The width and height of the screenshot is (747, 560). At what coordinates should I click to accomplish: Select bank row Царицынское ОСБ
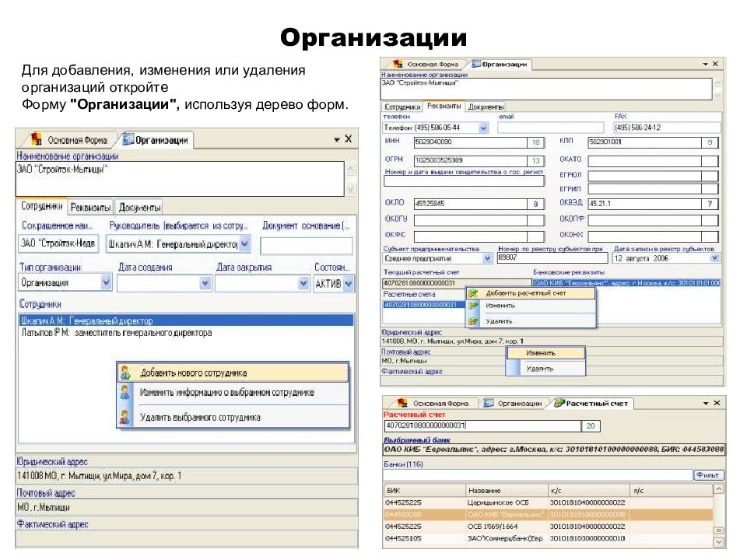(x=548, y=502)
